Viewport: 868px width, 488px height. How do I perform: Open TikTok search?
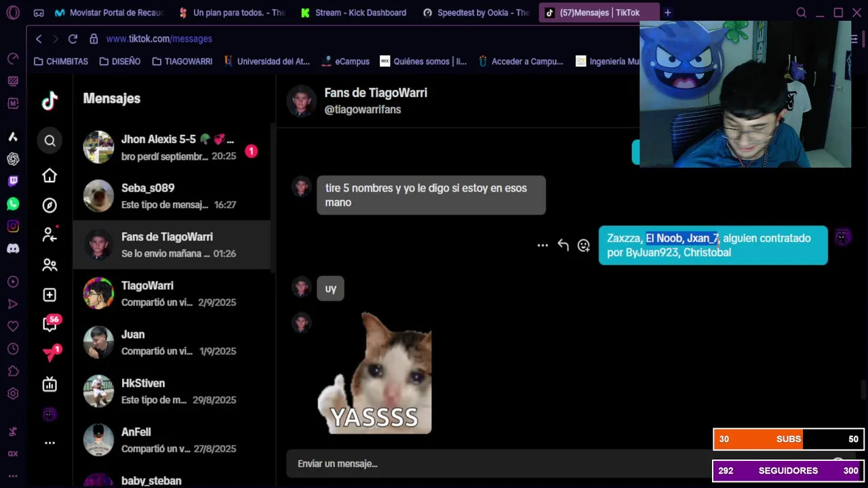pos(50,140)
